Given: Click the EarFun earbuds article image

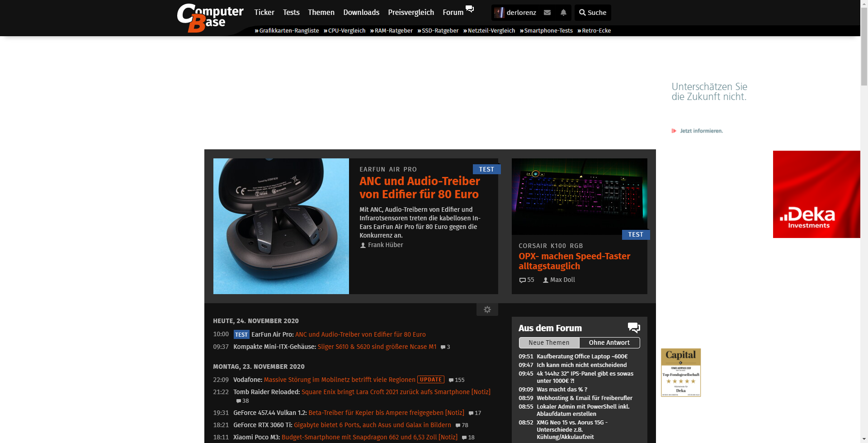Looking at the screenshot, I should coord(281,226).
